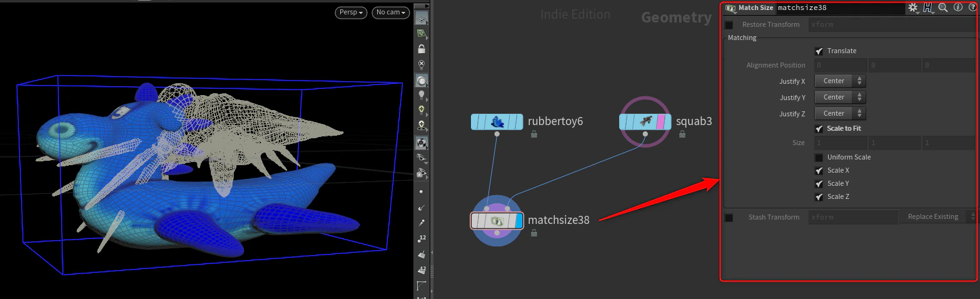This screenshot has width=980, height=299.
Task: Edit the matchsize38 node name field
Action: coord(839,8)
